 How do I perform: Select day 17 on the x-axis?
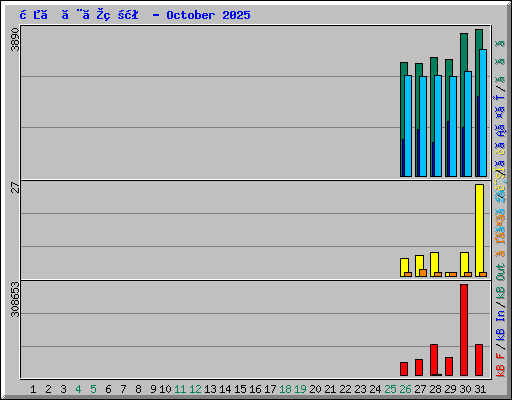[x=270, y=389]
